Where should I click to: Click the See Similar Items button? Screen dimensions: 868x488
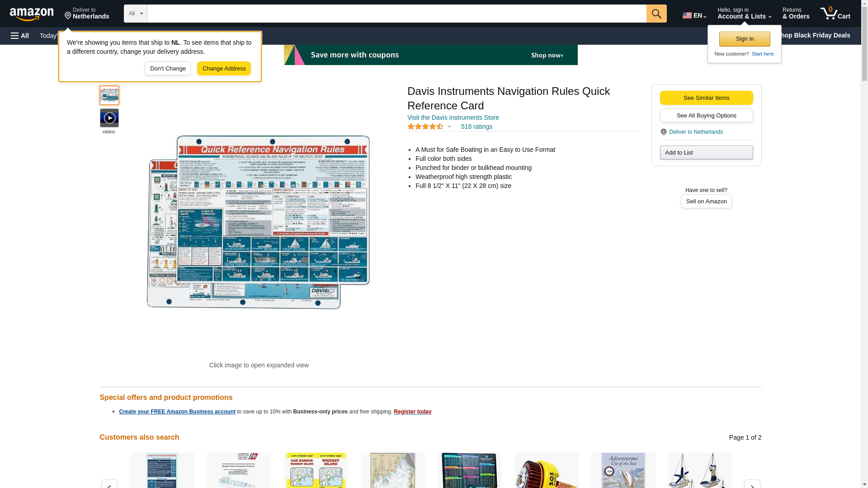pyautogui.click(x=706, y=98)
